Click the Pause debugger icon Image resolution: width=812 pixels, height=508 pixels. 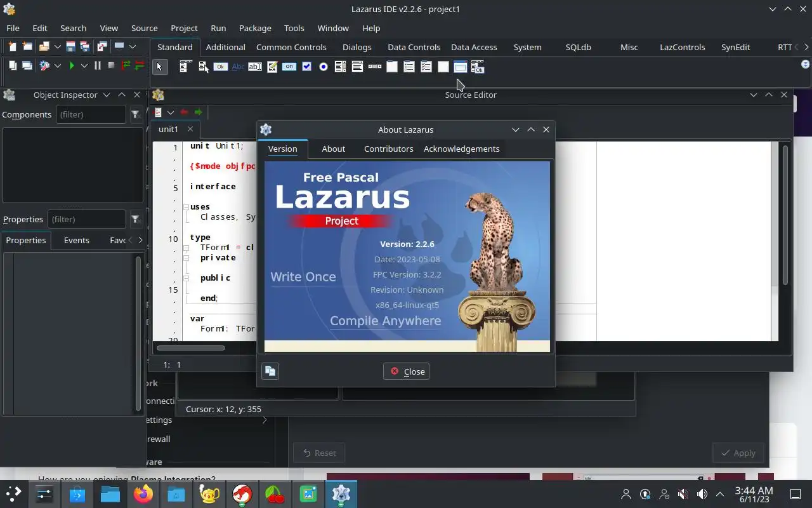97,65
